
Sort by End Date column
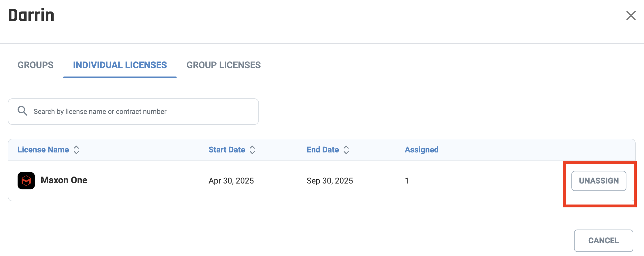pyautogui.click(x=328, y=150)
